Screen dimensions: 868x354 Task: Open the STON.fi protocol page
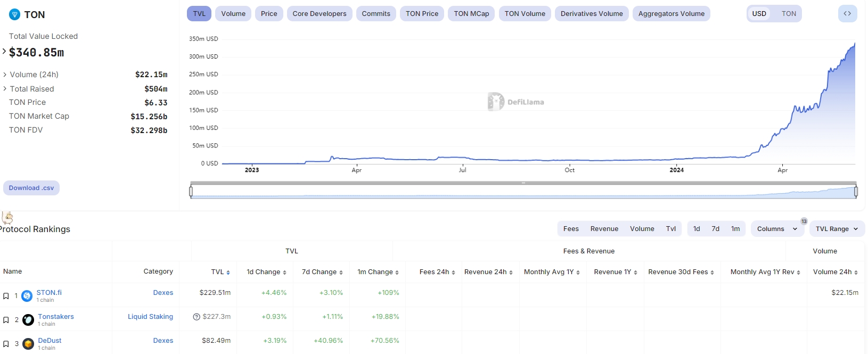pyautogui.click(x=49, y=293)
